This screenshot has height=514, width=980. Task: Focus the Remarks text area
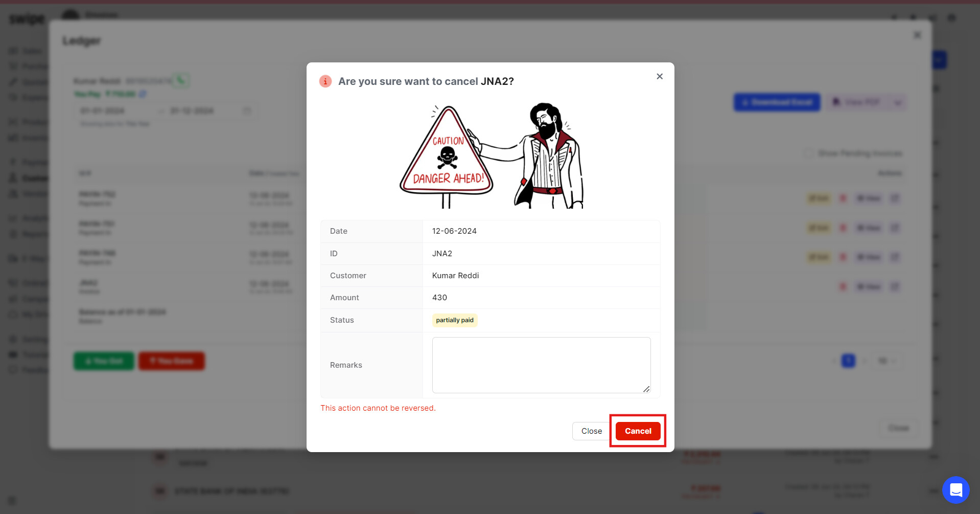[541, 365]
